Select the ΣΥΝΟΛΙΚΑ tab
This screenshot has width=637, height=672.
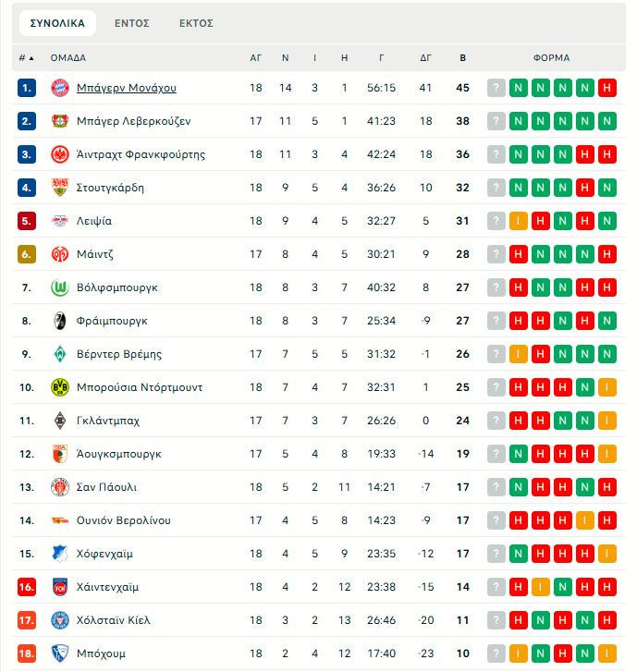coord(57,23)
